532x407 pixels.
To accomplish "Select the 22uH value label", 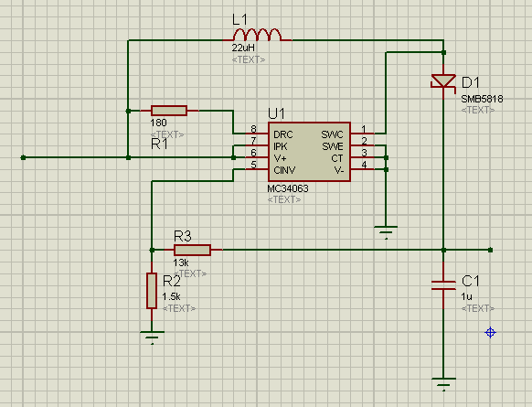I will coord(243,48).
